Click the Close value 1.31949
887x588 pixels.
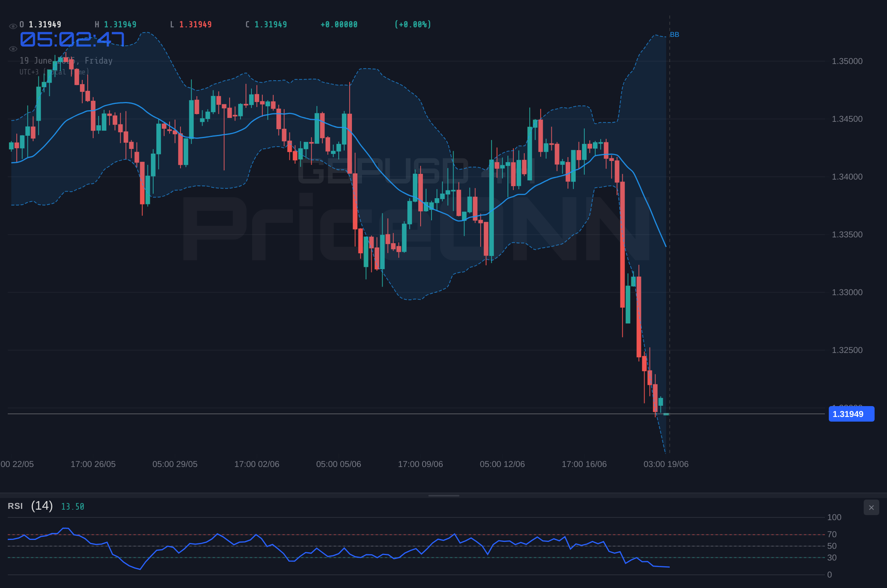271,24
